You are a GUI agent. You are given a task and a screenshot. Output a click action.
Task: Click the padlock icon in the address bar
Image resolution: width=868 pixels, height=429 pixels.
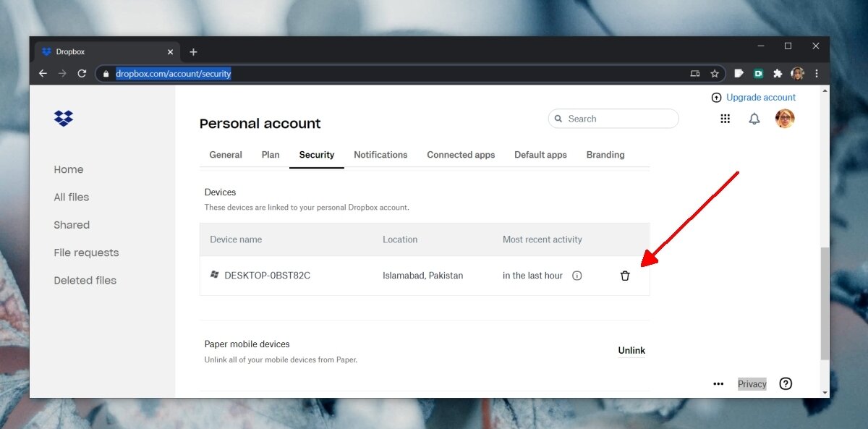106,73
